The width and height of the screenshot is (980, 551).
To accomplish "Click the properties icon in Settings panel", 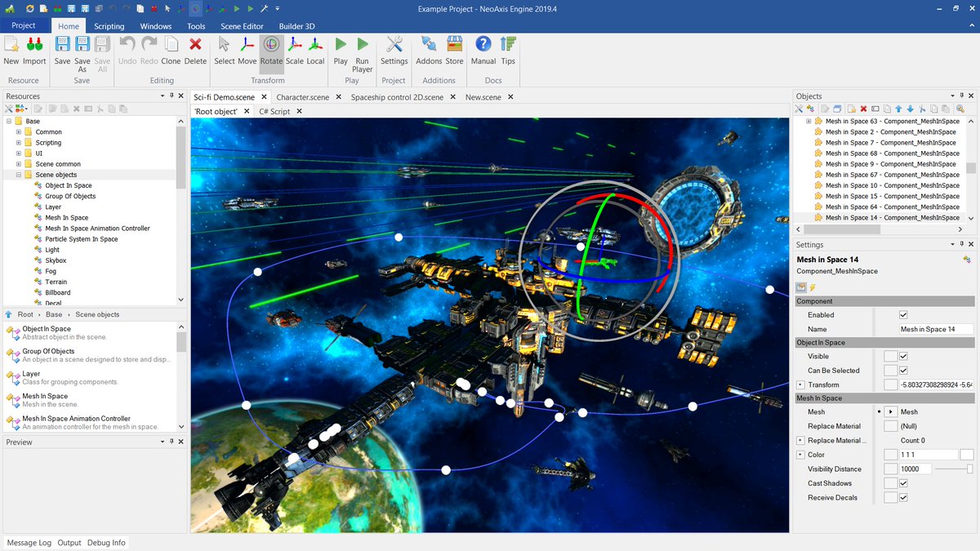I will [801, 287].
